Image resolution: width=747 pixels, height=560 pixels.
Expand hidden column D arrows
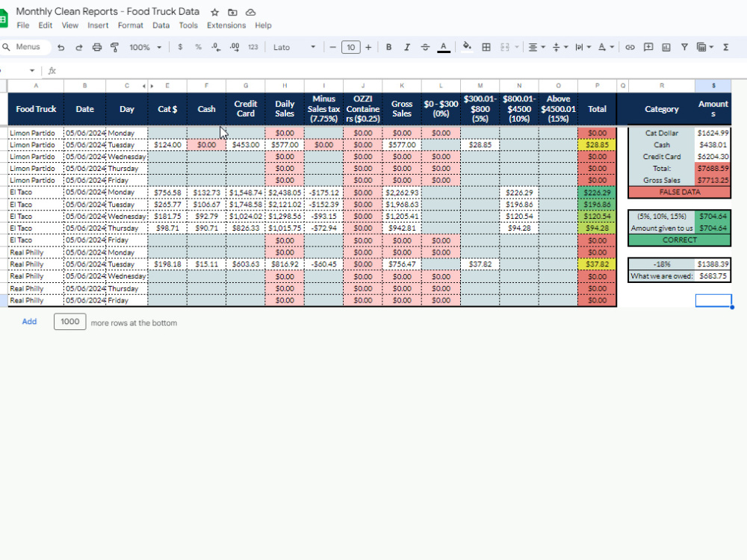coord(148,86)
